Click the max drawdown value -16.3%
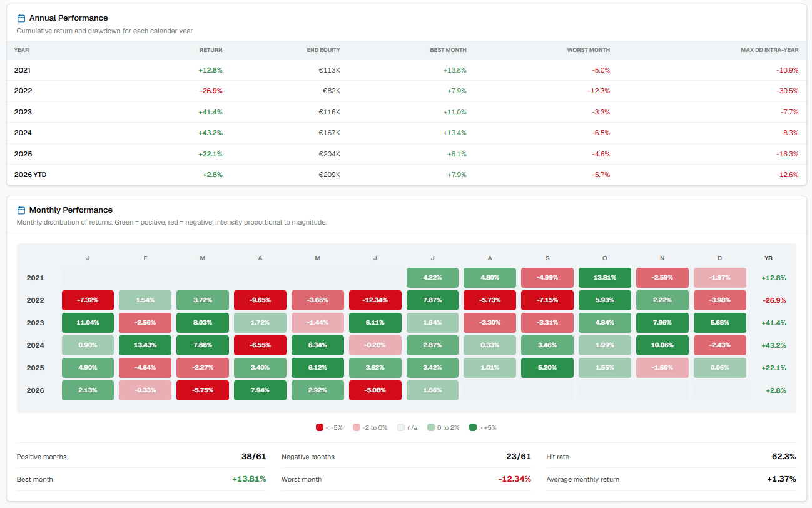 (788, 154)
